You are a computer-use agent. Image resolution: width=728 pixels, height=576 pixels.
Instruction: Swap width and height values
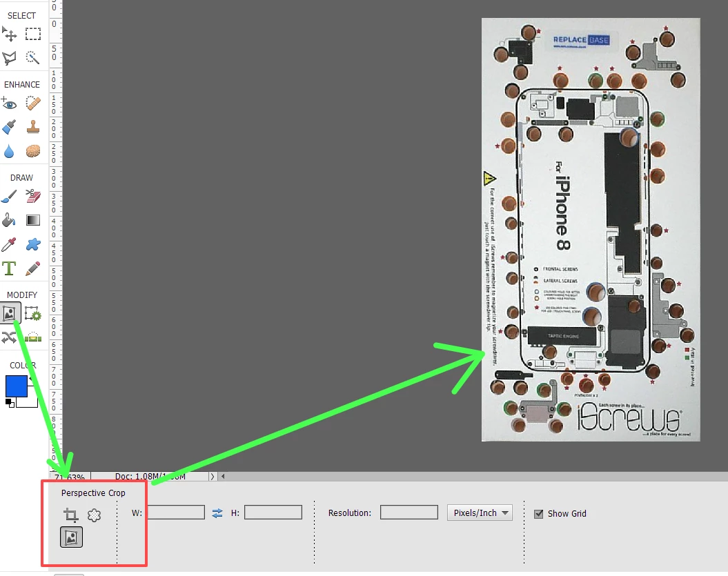click(217, 513)
